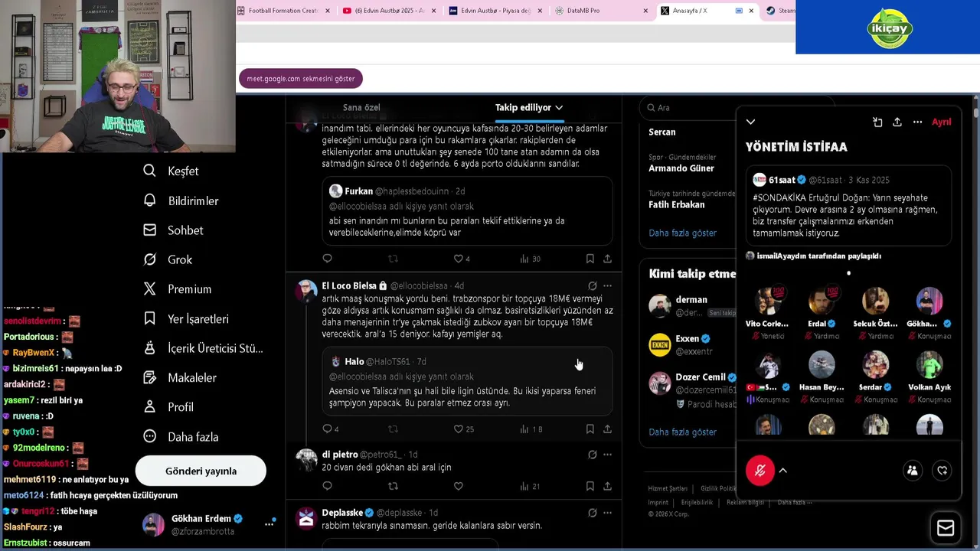Open space more options menu
This screenshot has height=551, width=980.
pyautogui.click(x=917, y=122)
